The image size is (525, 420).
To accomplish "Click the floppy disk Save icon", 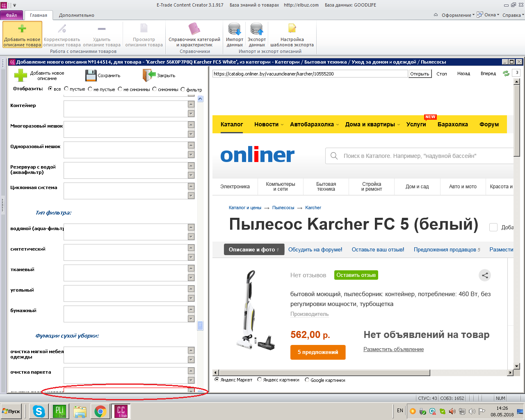I will [91, 75].
